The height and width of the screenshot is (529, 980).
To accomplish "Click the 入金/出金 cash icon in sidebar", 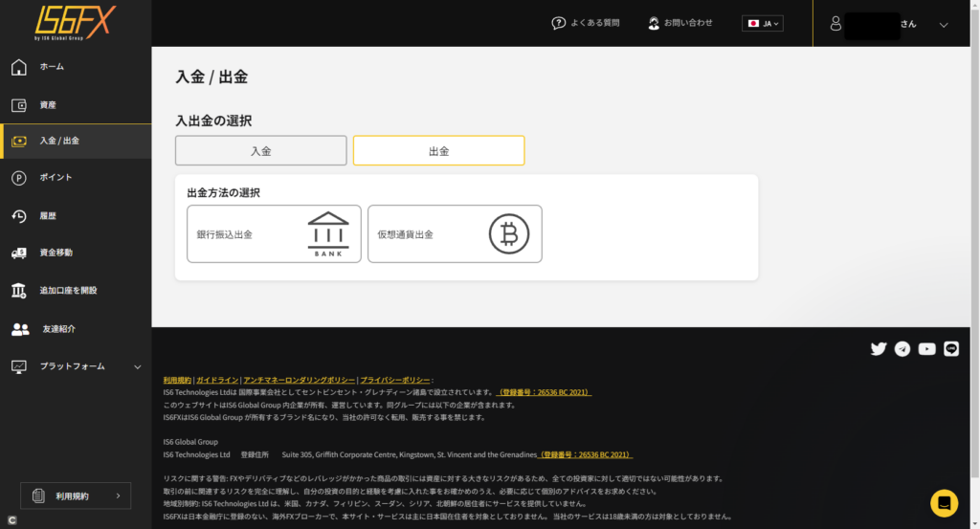I will click(19, 142).
